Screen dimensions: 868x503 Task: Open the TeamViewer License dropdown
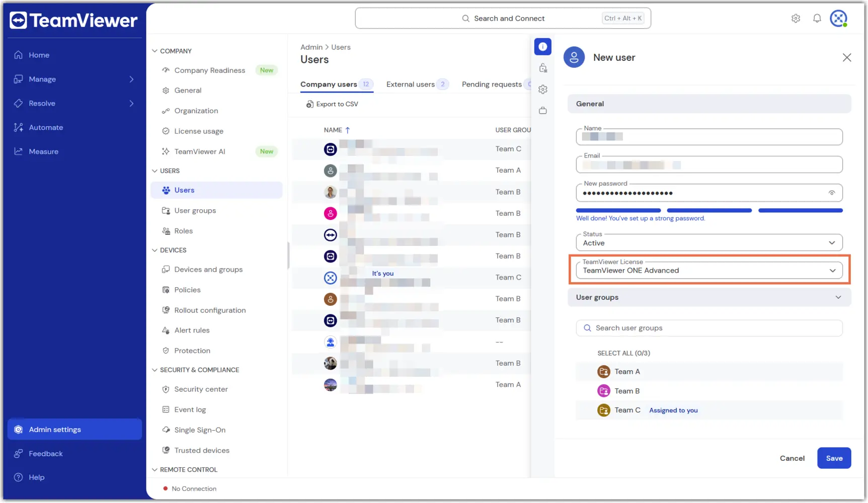[x=709, y=270]
